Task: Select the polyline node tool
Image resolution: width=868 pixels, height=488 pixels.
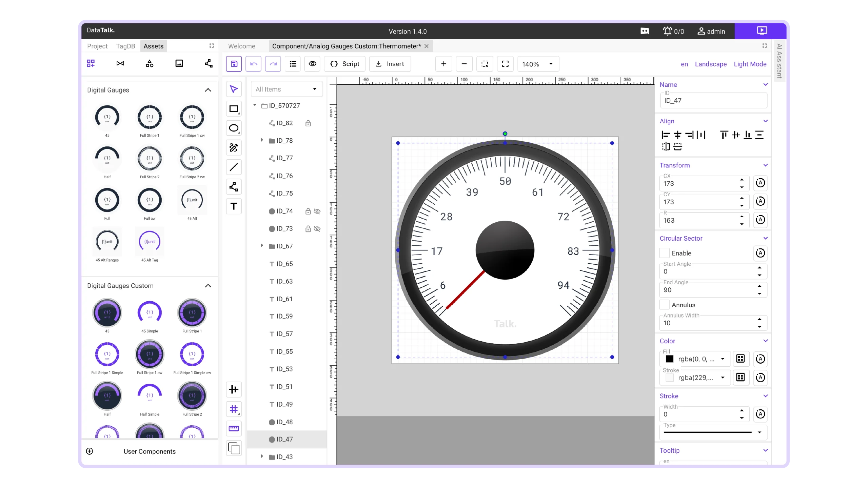Action: pos(234,187)
